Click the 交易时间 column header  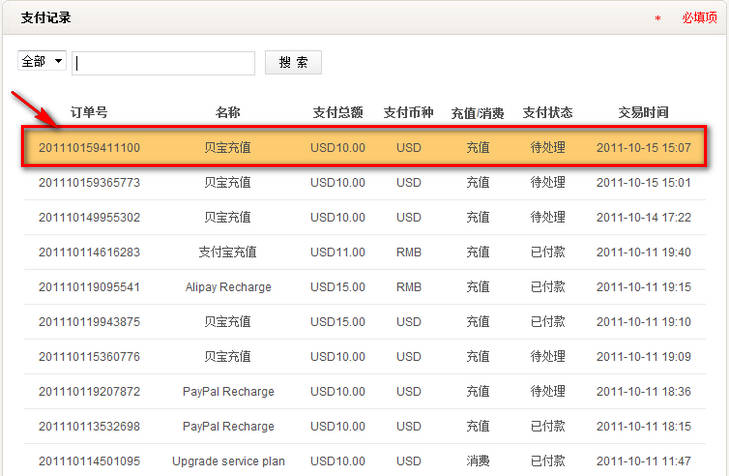click(643, 112)
